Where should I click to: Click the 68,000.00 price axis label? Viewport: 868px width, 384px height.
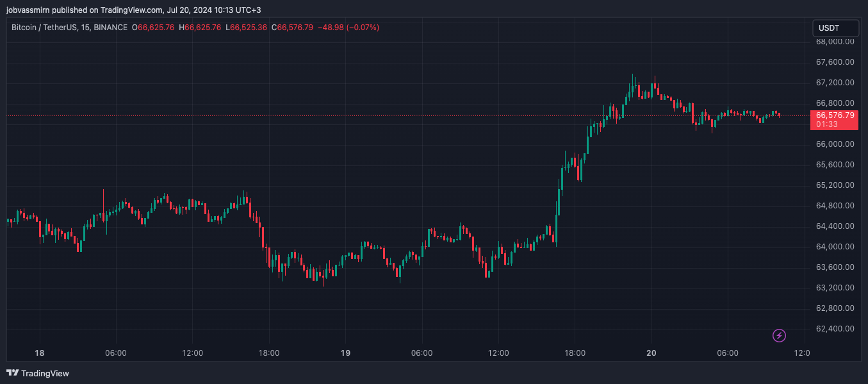(835, 42)
